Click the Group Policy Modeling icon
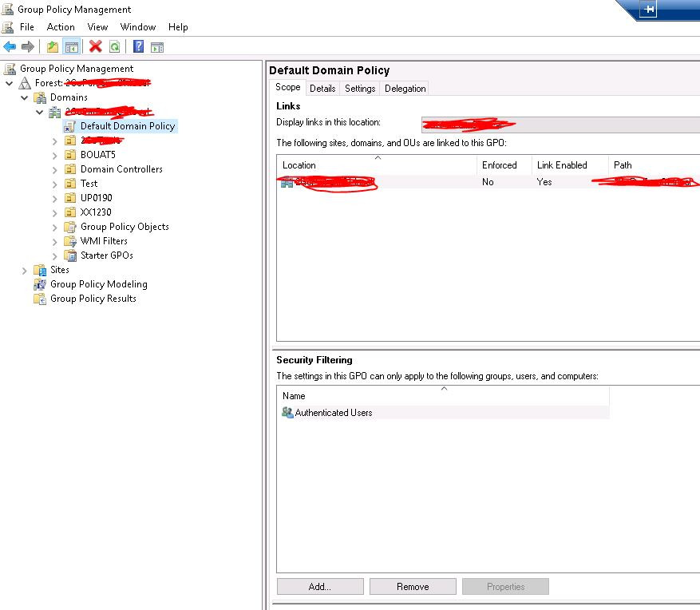This screenshot has height=610, width=700. click(40, 284)
